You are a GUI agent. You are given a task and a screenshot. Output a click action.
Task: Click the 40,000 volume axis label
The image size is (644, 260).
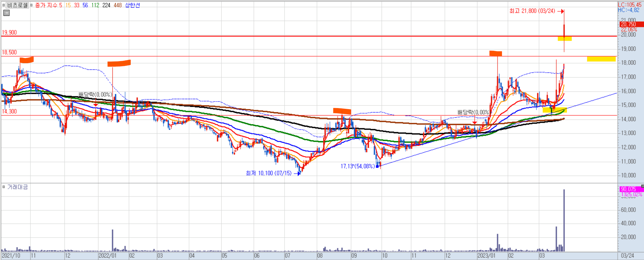coord(628,223)
